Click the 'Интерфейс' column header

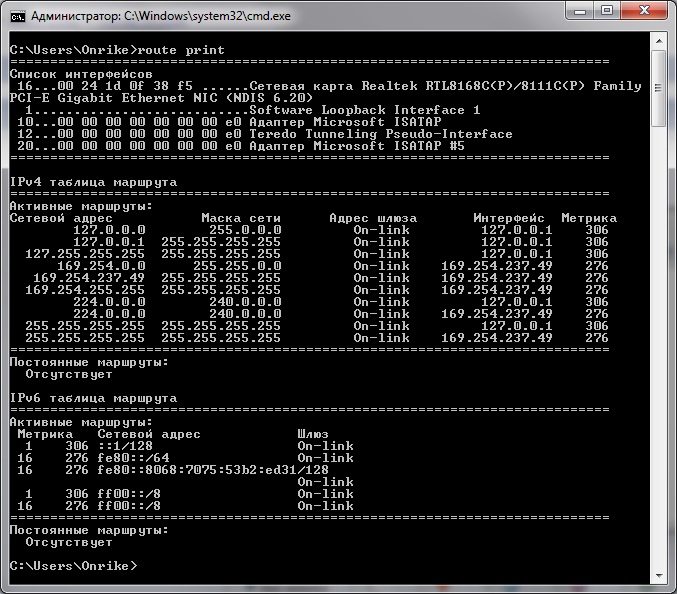click(x=508, y=218)
